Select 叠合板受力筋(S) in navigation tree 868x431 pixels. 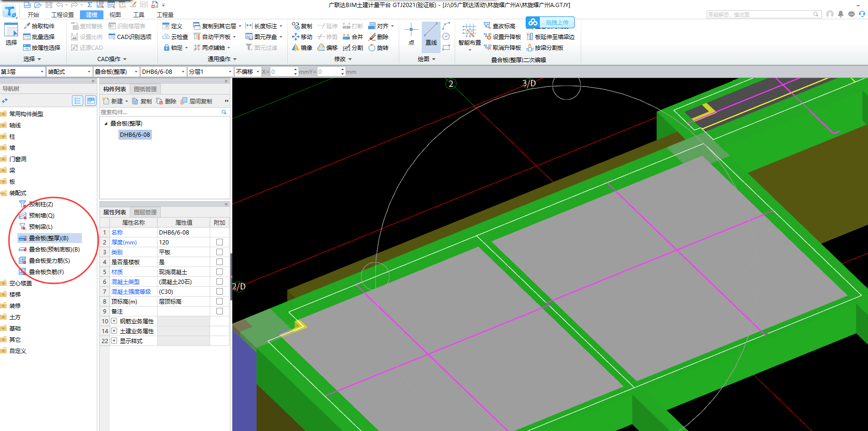[x=49, y=260]
